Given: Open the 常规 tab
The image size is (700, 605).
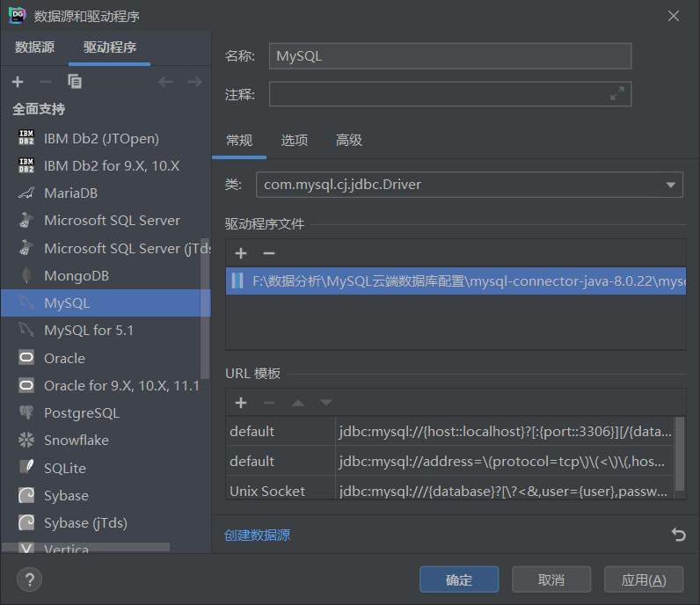Looking at the screenshot, I should coord(239,140).
